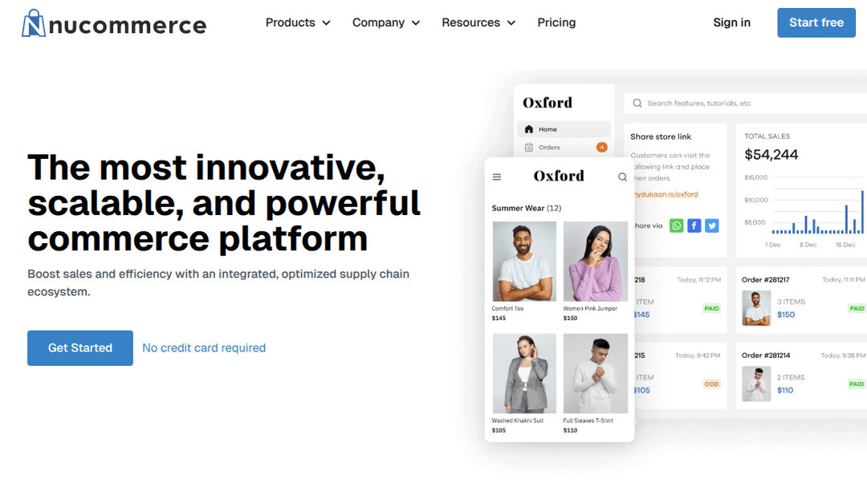Image resolution: width=867 pixels, height=504 pixels.
Task: Expand the Company dropdown menu
Action: coord(386,22)
